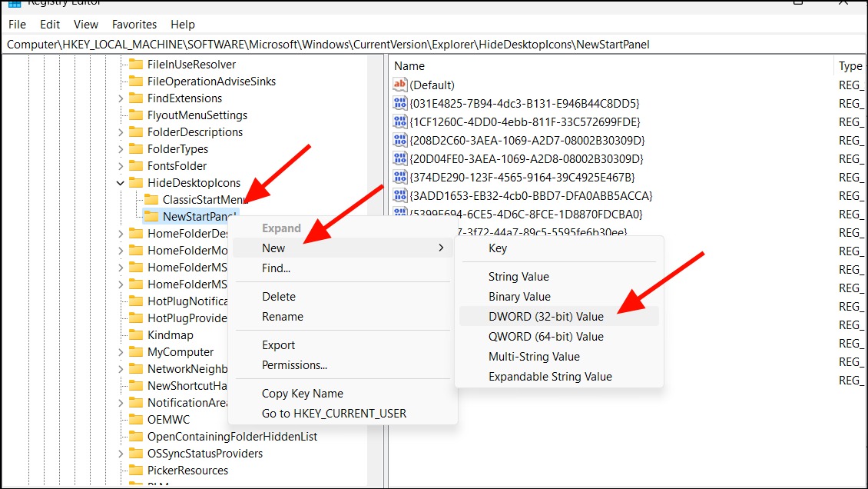
Task: Click the MyComputer folder icon
Action: tap(136, 351)
